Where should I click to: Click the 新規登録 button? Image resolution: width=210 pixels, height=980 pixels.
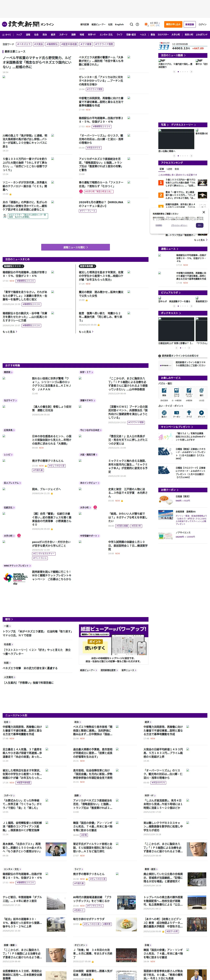point(189,24)
